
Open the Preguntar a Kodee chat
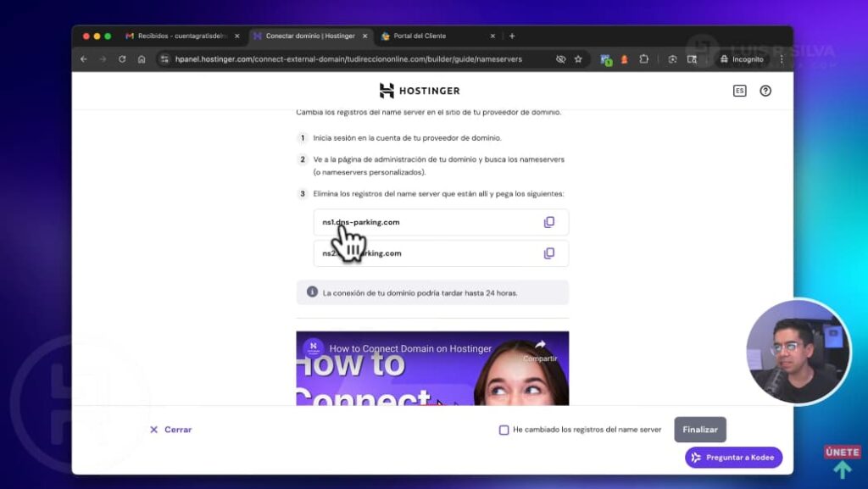733,458
